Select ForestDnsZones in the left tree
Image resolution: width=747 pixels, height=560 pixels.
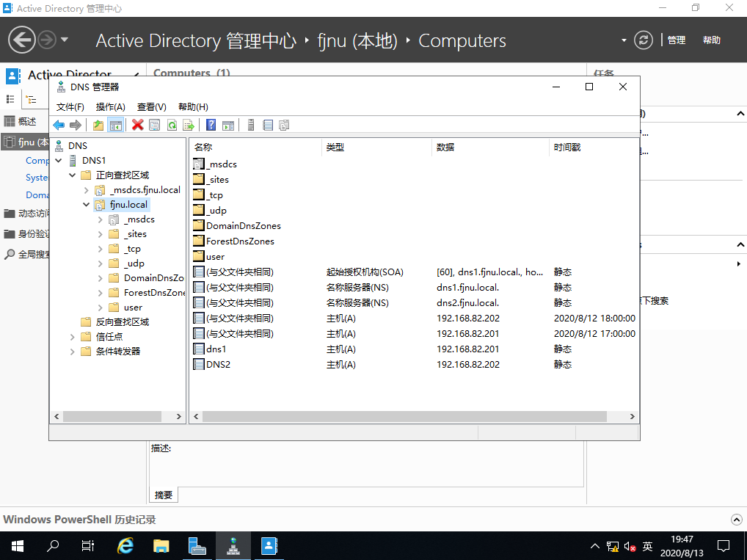(x=155, y=293)
